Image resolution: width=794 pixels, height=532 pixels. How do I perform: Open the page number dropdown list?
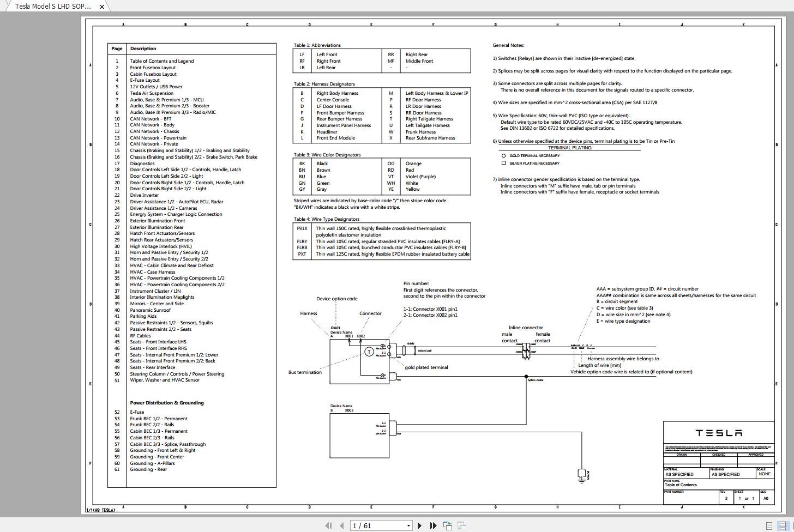[407, 525]
